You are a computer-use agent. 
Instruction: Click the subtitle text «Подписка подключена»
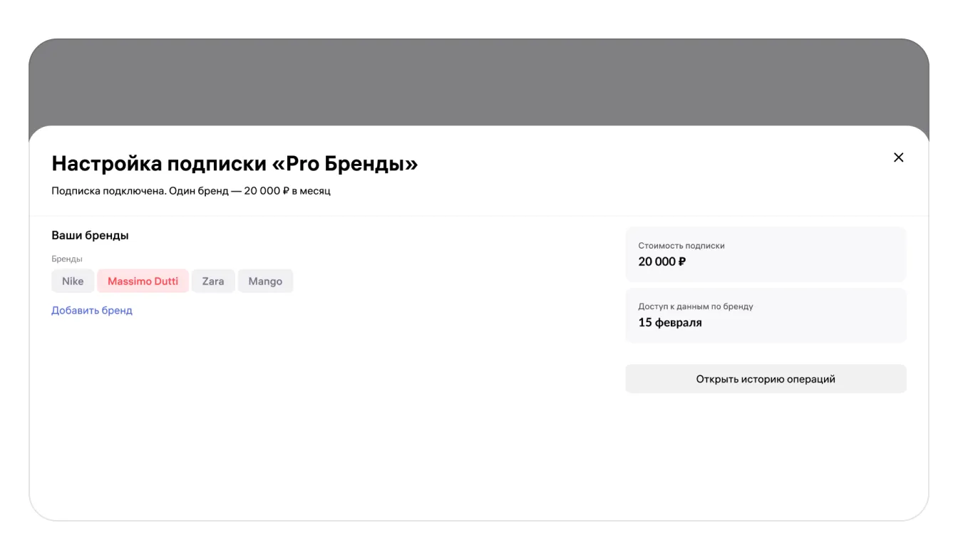[x=108, y=191]
